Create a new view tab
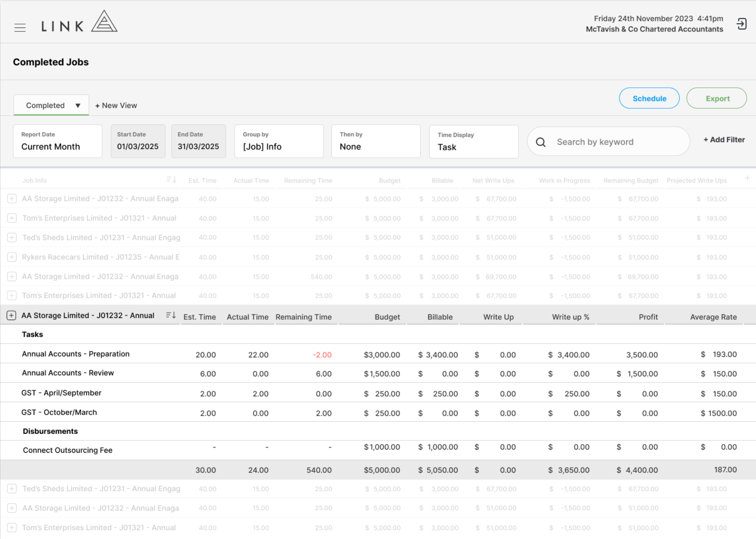The height and width of the screenshot is (539, 756). click(116, 105)
